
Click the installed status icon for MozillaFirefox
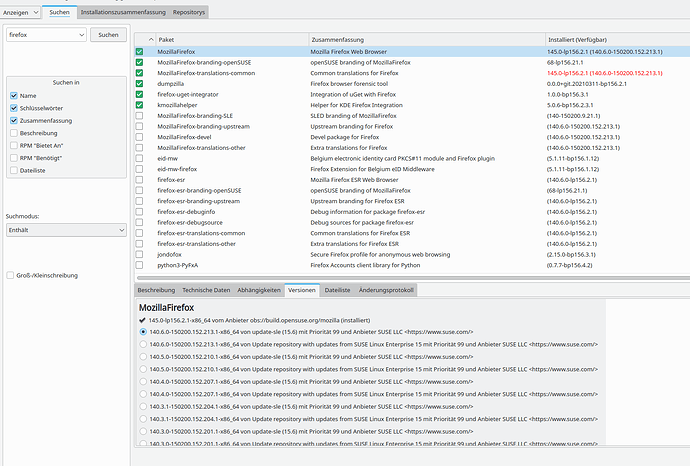tap(140, 51)
